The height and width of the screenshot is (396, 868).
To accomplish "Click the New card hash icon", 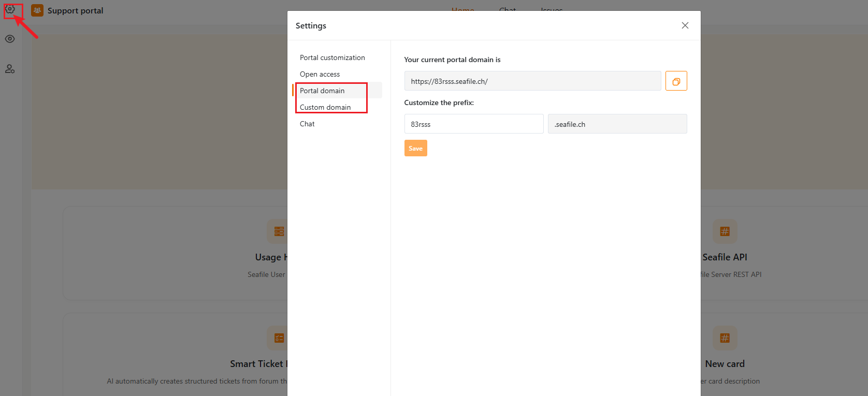I will [x=725, y=338].
